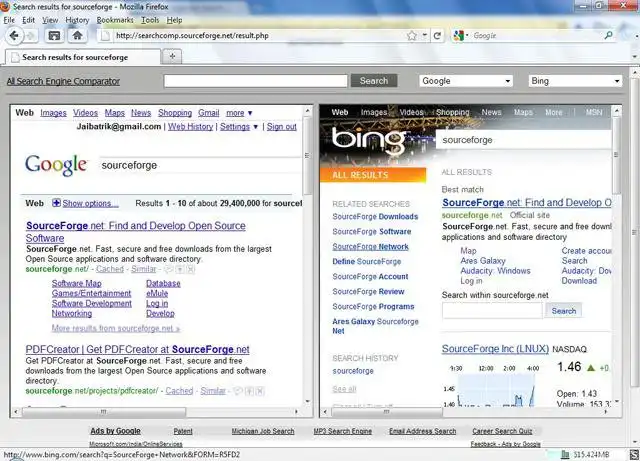Click the Bing logo
The height and width of the screenshot is (461, 640).
coord(369,141)
